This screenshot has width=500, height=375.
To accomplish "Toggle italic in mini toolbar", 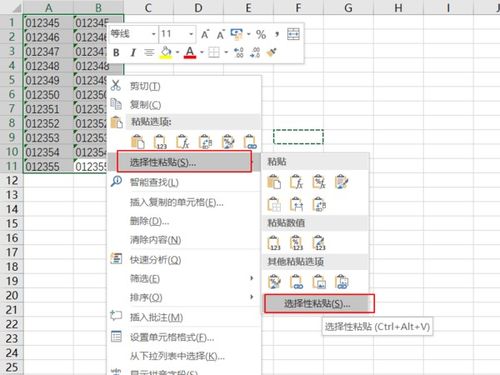I will [x=133, y=53].
